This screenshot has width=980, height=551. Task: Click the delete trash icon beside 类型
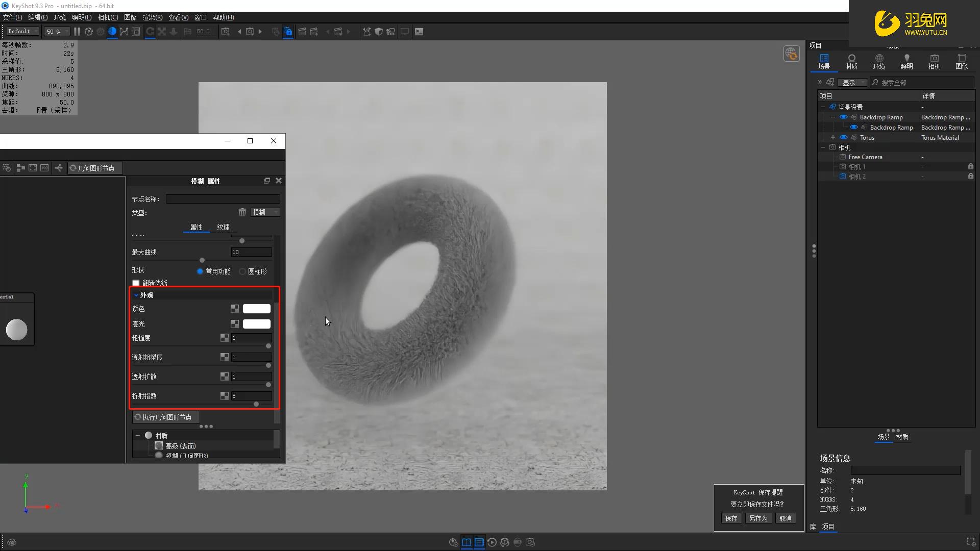point(242,212)
